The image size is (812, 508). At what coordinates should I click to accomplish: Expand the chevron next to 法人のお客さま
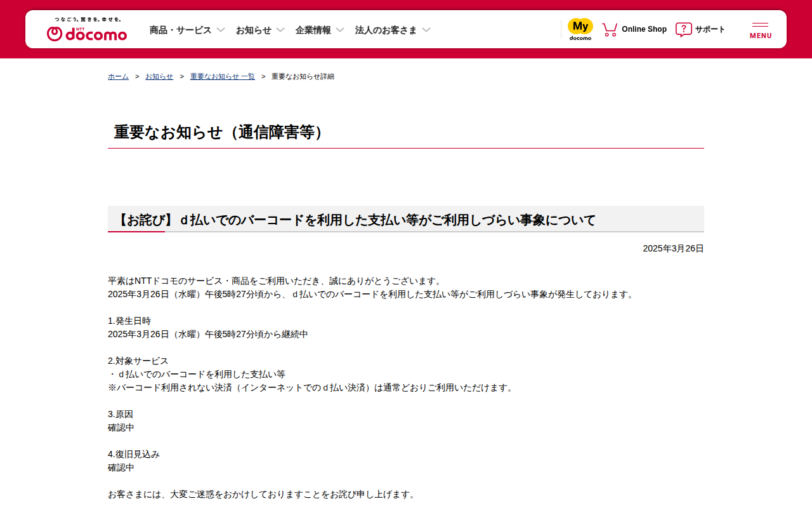[426, 30]
